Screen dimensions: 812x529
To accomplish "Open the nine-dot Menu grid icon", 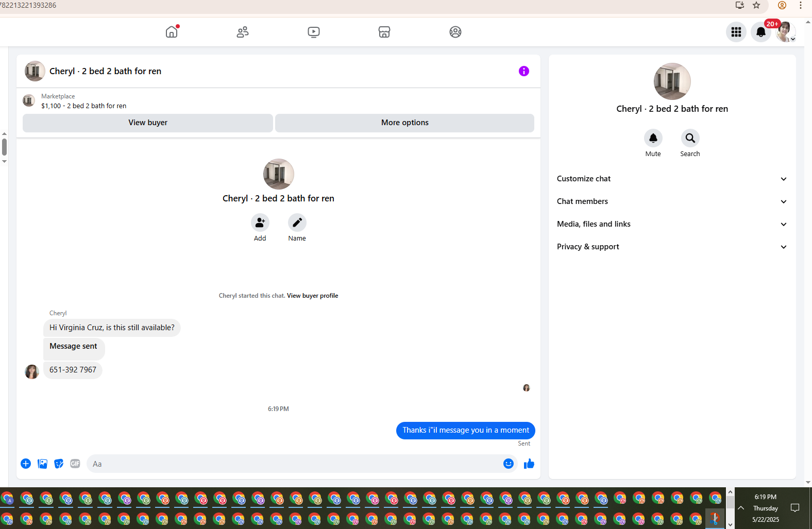I will [736, 32].
